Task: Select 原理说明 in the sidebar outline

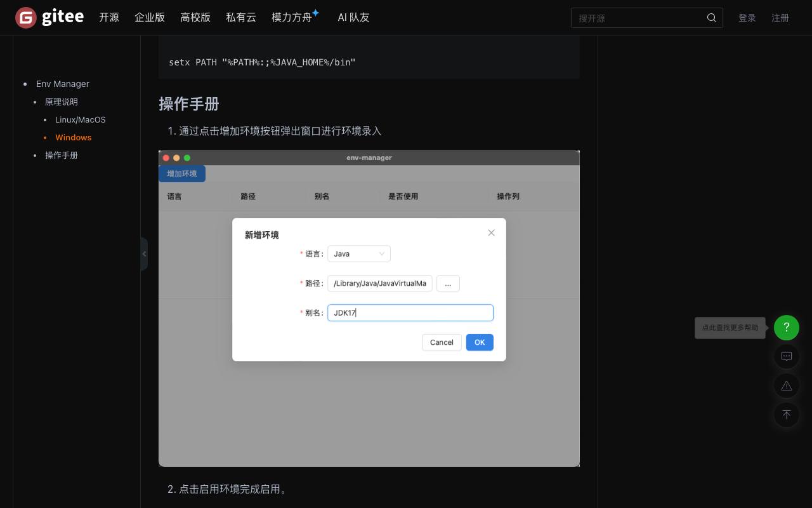Action: point(62,102)
